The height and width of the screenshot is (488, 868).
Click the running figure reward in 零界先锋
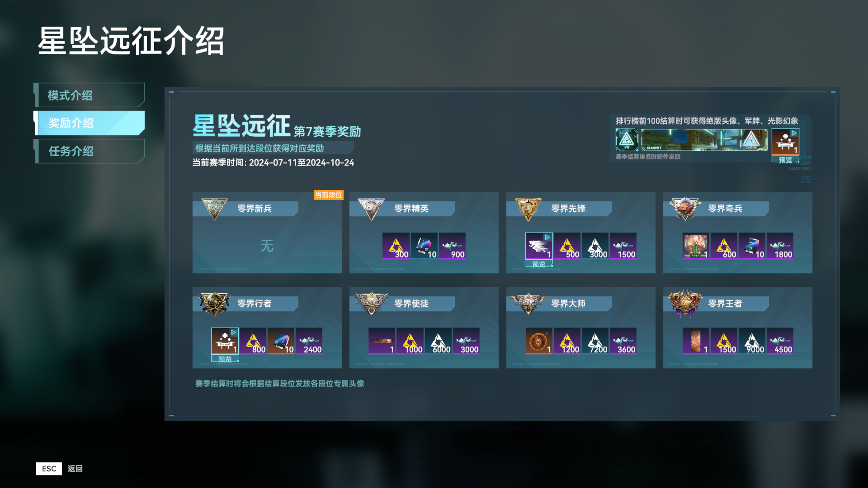tap(539, 246)
